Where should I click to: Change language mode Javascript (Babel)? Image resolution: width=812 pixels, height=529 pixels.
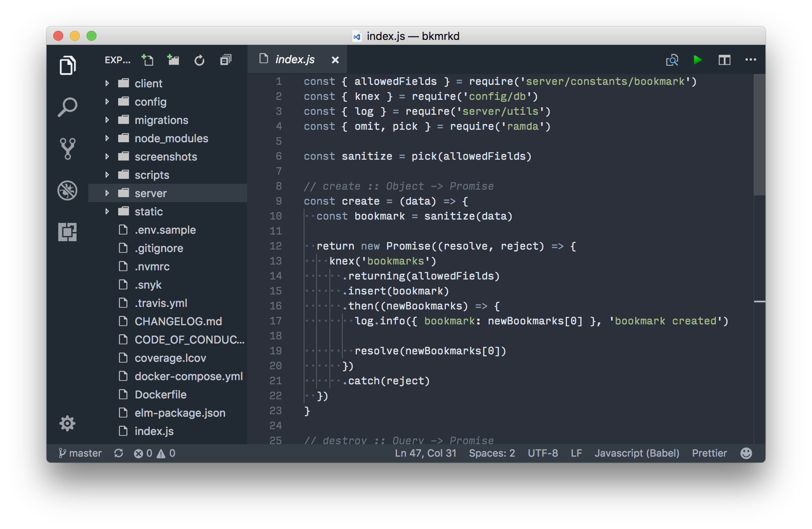[x=636, y=453]
